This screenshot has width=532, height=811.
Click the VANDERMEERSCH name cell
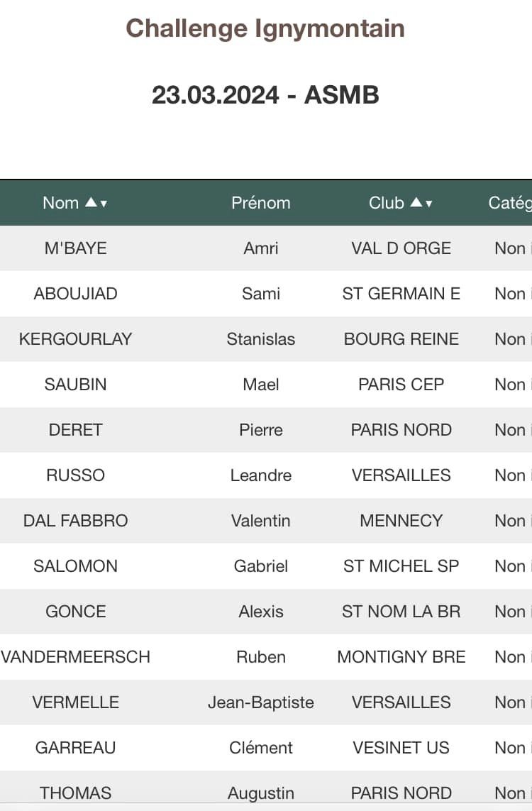pyautogui.click(x=75, y=657)
